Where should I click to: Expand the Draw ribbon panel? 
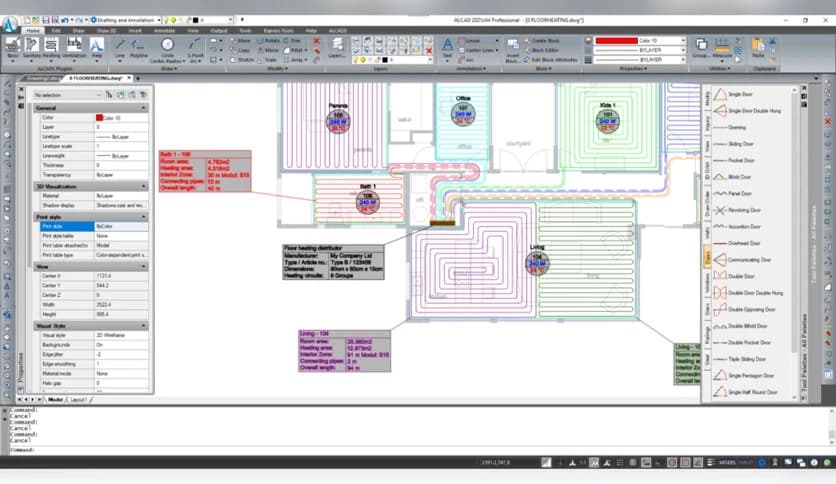tap(169, 69)
